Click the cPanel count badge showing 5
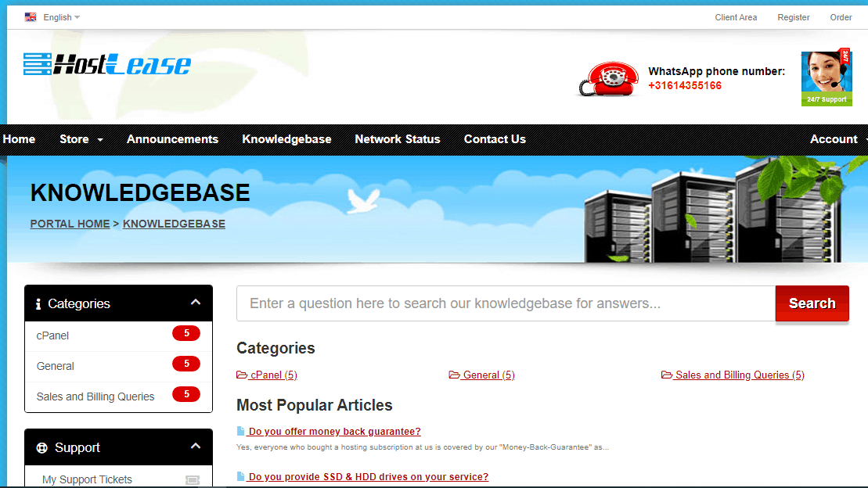 click(x=186, y=333)
